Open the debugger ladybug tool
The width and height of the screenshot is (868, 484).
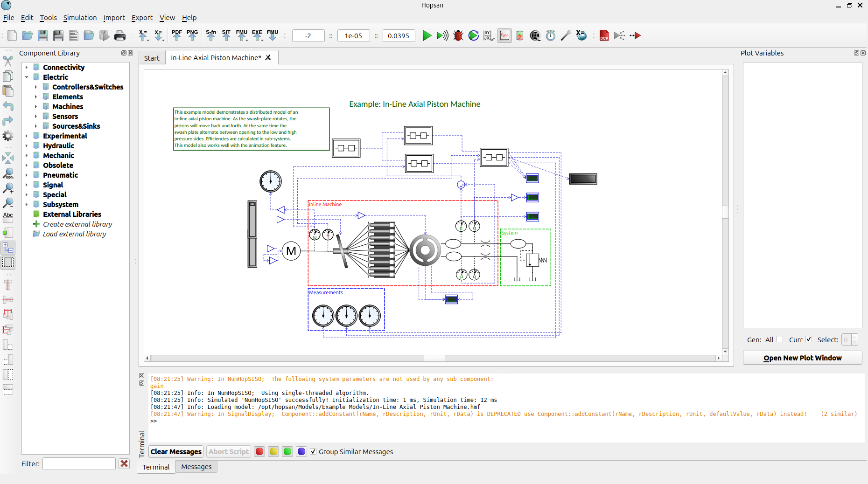458,36
